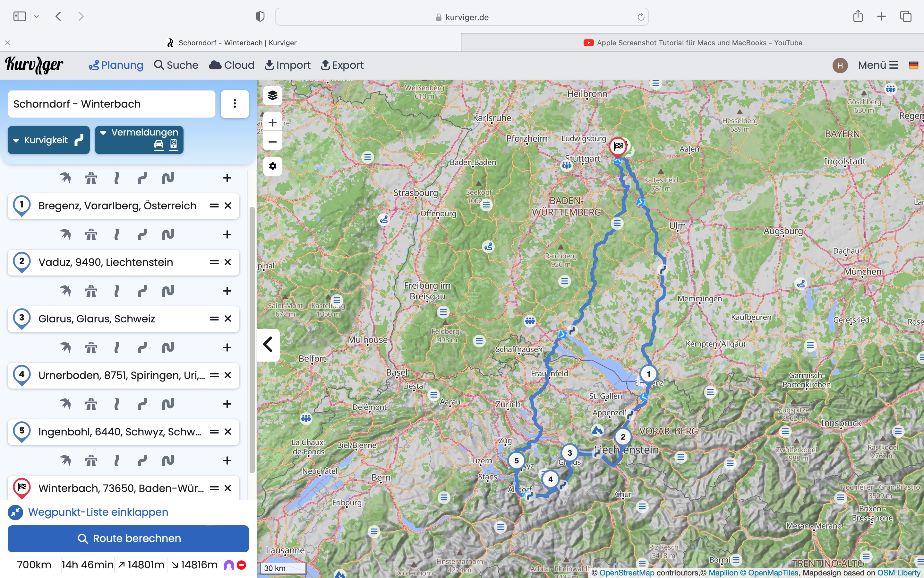Click the tunnel warning icon in route stats

pyautogui.click(x=229, y=565)
